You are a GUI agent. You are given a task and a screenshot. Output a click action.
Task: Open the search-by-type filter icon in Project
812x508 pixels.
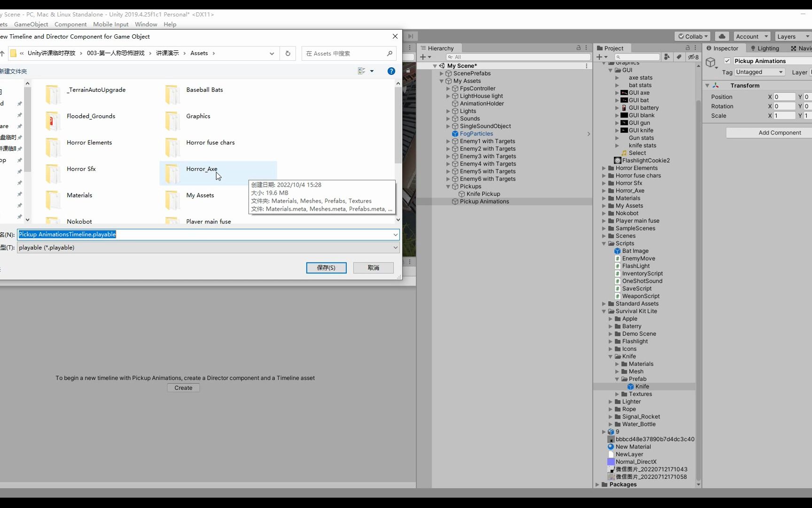pyautogui.click(x=667, y=57)
